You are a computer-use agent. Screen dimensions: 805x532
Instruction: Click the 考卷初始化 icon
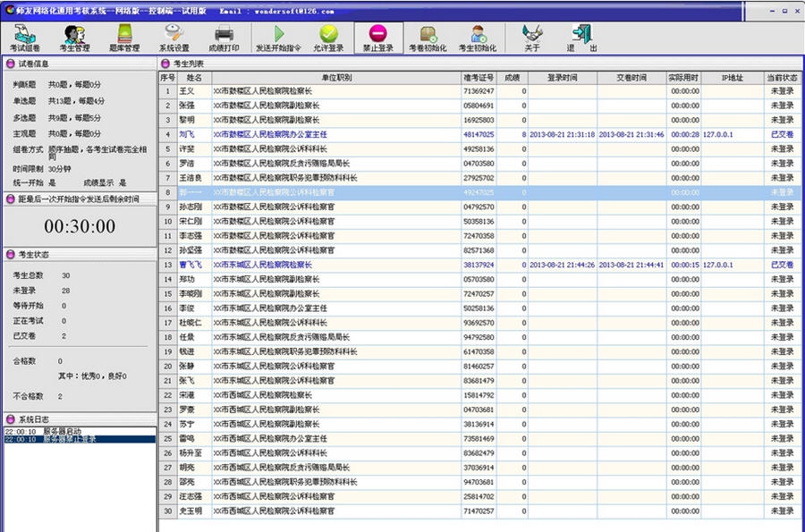[x=428, y=38]
